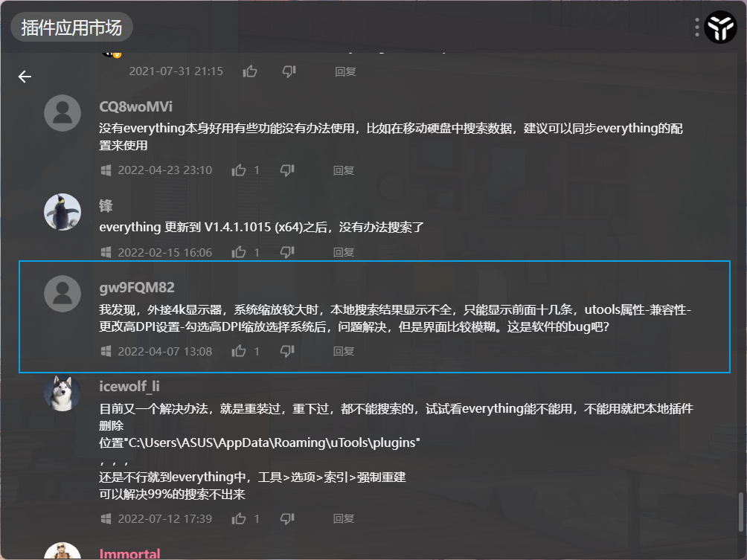Dislike 锋's everything update comment
Screen dimensions: 747x560
click(x=287, y=252)
